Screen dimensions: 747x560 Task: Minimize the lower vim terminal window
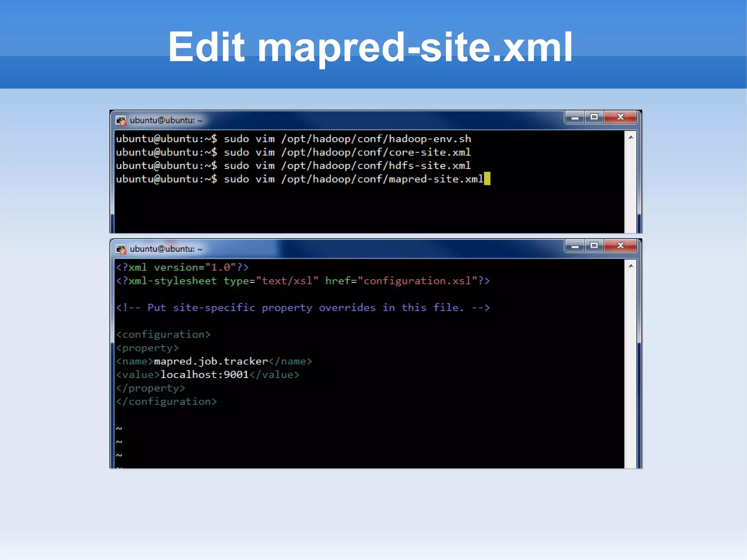click(575, 246)
